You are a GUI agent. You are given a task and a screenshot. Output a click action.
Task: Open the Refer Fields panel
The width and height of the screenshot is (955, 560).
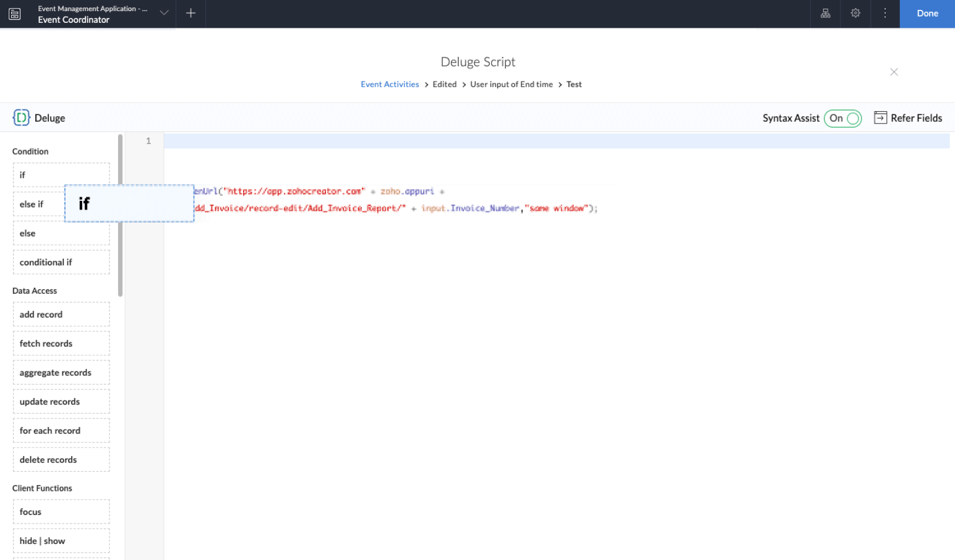click(x=908, y=117)
